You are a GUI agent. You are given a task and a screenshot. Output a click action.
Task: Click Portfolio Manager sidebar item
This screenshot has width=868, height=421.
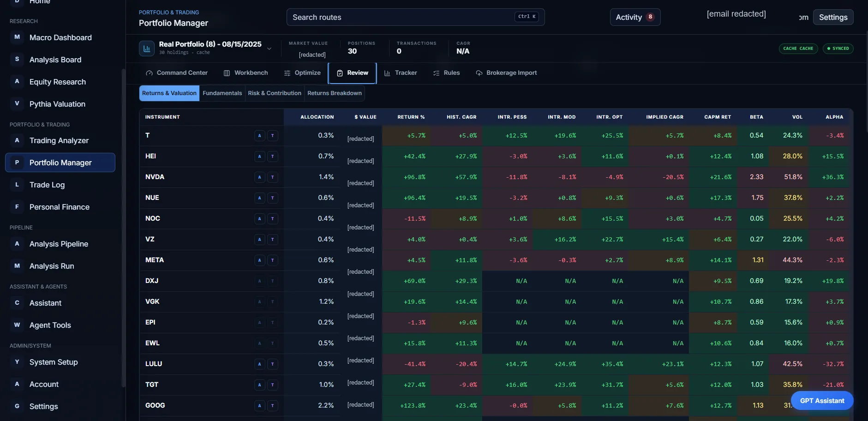[x=60, y=162]
